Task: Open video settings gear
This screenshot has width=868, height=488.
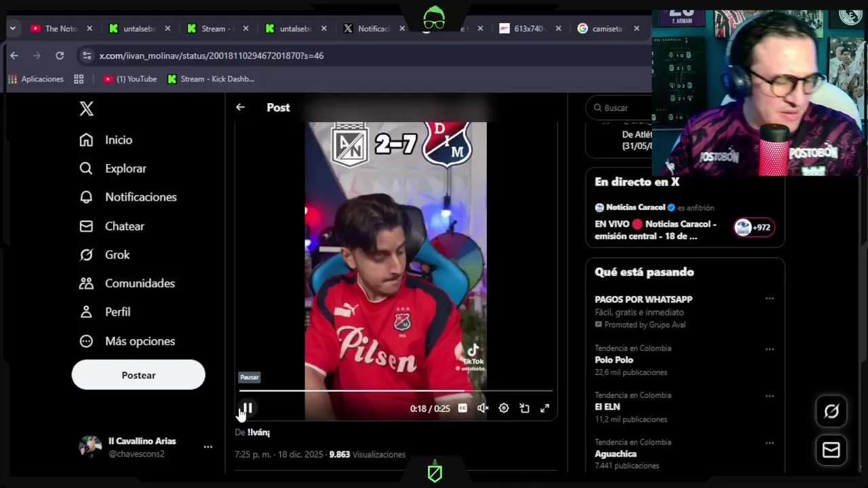Action: 504,408
